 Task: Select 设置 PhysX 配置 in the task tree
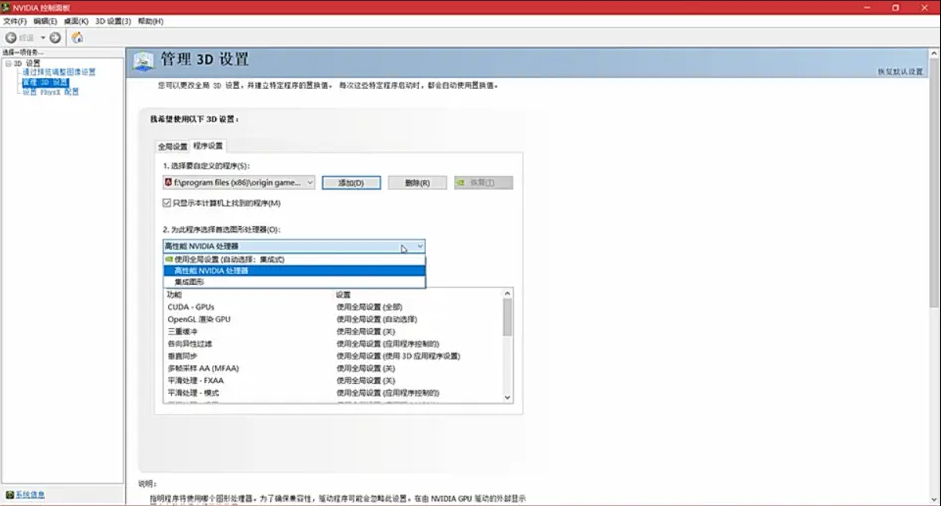pyautogui.click(x=50, y=92)
